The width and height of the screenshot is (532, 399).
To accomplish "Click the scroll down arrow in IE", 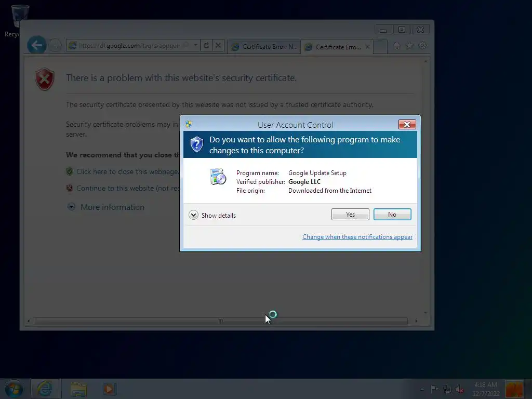I will click(x=425, y=312).
